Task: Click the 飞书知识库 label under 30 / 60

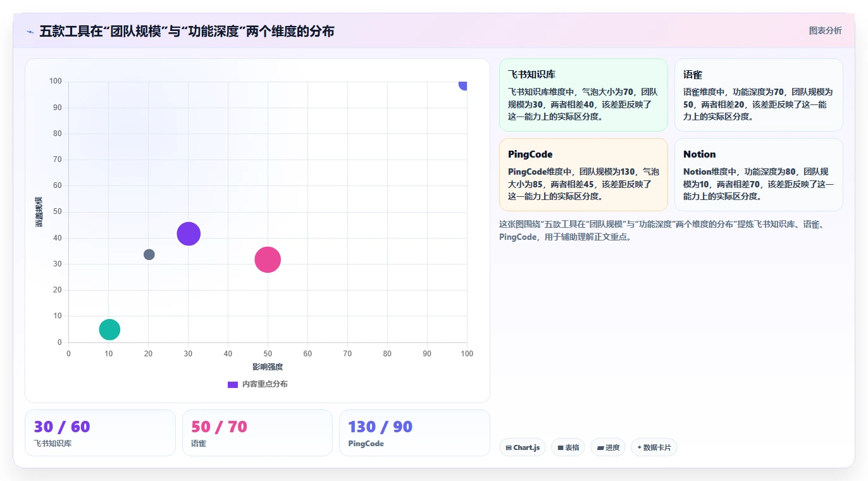Action: click(53, 444)
